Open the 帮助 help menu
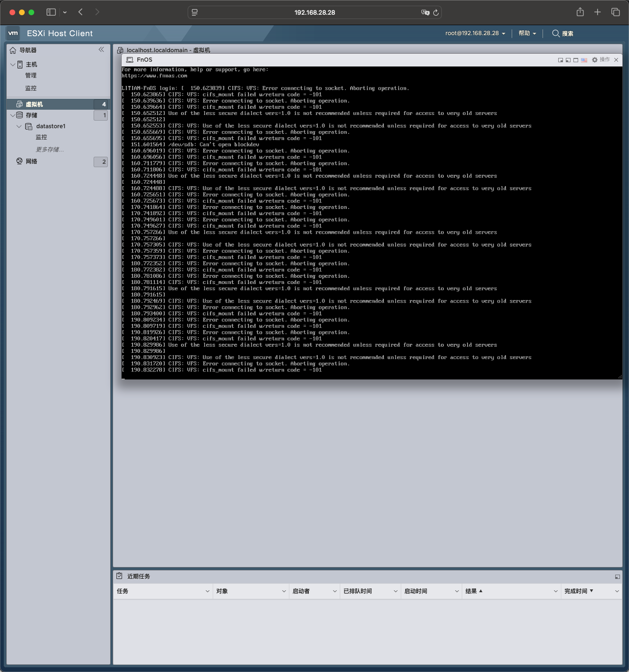This screenshot has width=629, height=672. coord(527,33)
